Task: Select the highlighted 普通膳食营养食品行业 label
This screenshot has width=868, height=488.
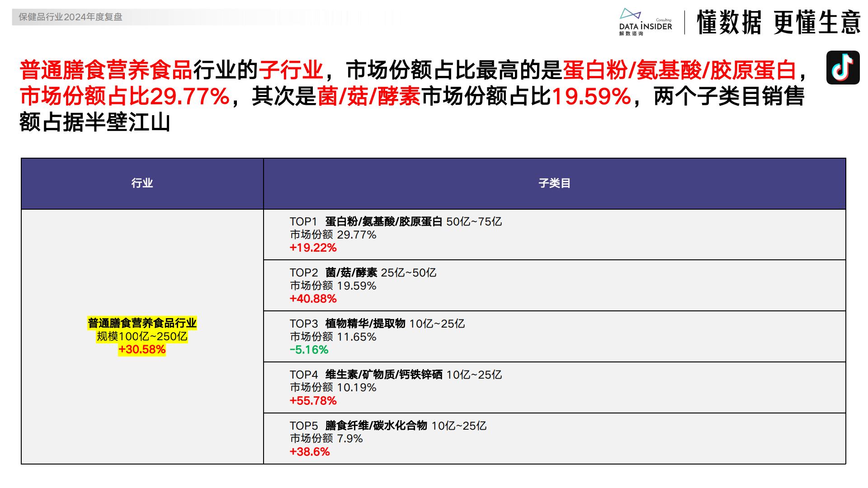Action: coord(142,323)
